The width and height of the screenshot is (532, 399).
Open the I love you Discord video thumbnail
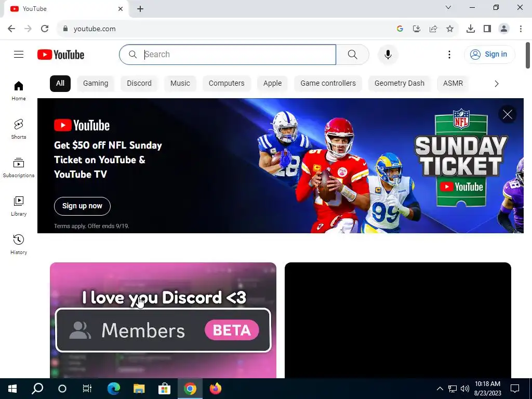[163, 320]
